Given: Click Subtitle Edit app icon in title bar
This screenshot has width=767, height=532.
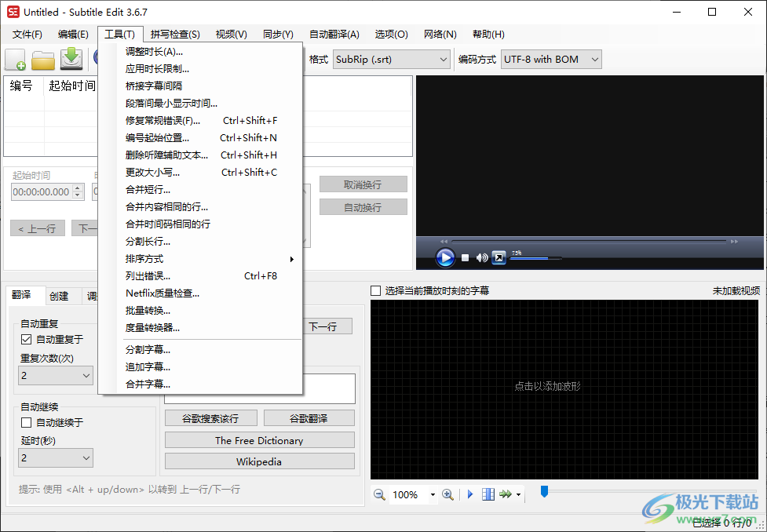Looking at the screenshot, I should (x=13, y=12).
